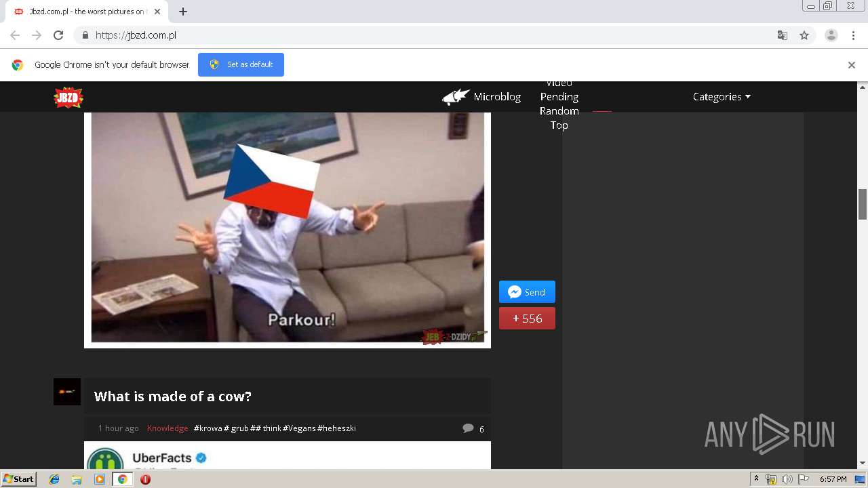Go forward in Chrome
This screenshot has height=488, width=868.
pos(37,35)
